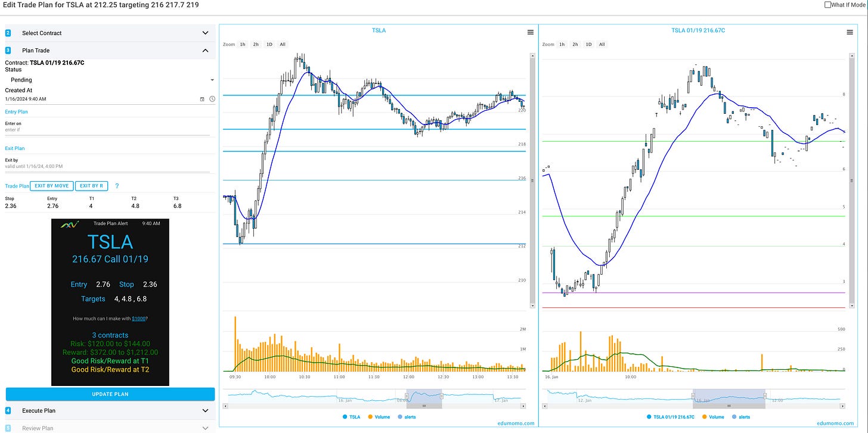The height and width of the screenshot is (433, 868).
Task: Toggle alerts series in left chart legend
Action: point(406,417)
